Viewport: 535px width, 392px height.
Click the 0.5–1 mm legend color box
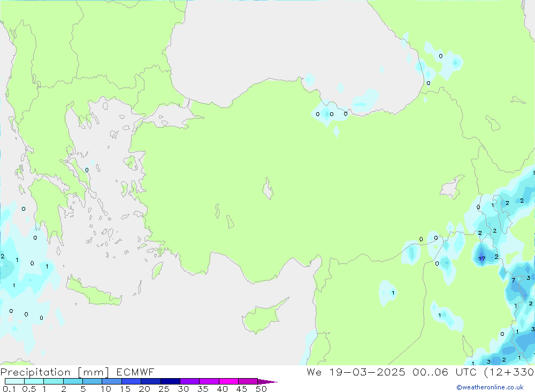pos(34,381)
